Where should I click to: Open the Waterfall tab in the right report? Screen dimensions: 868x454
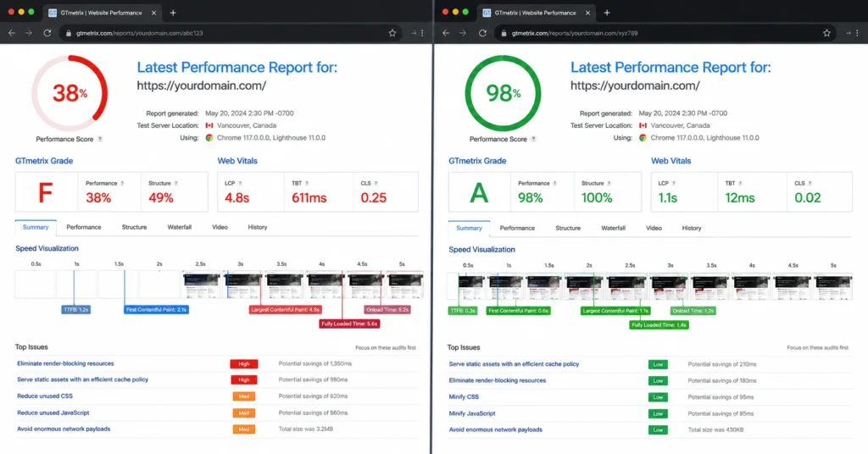(x=614, y=229)
